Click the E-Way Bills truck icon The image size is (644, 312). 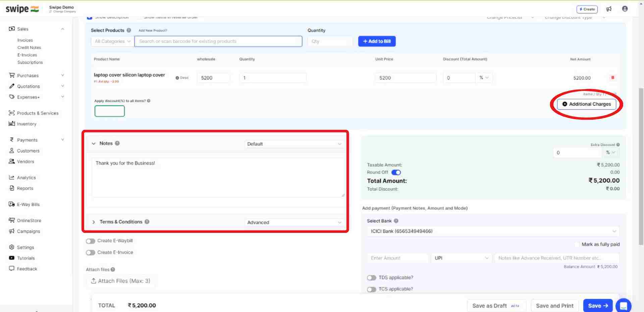click(x=12, y=204)
